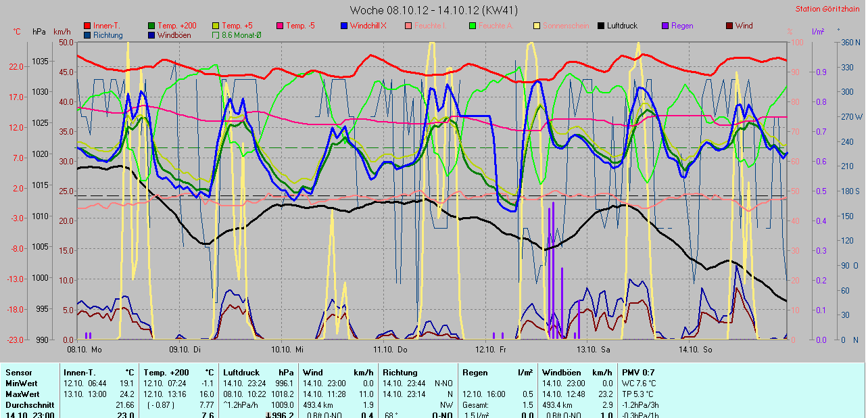Screen dimensions: 868x418
Task: Click the 12.10. Fr date label
Action: coord(491,350)
